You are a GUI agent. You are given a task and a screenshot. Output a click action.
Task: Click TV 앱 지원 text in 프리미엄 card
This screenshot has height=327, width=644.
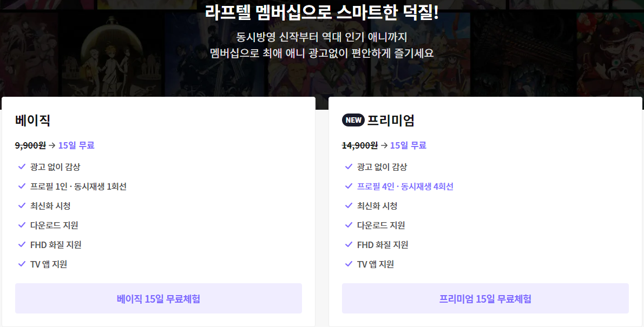point(376,264)
